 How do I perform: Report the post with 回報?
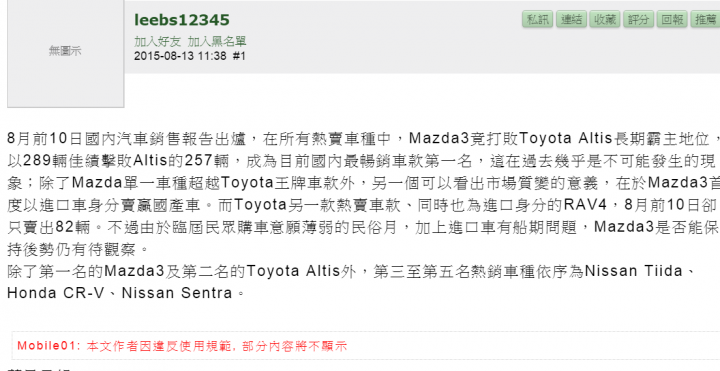click(x=672, y=19)
